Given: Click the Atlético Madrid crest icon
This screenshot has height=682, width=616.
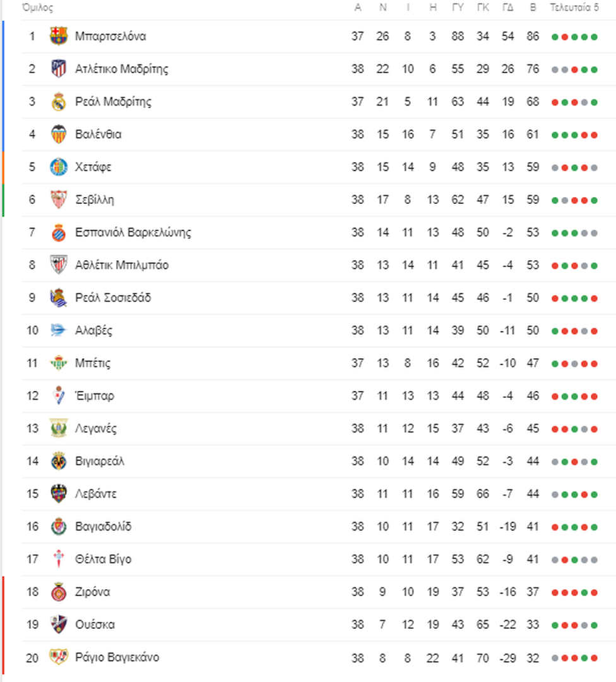Looking at the screenshot, I should tap(59, 69).
